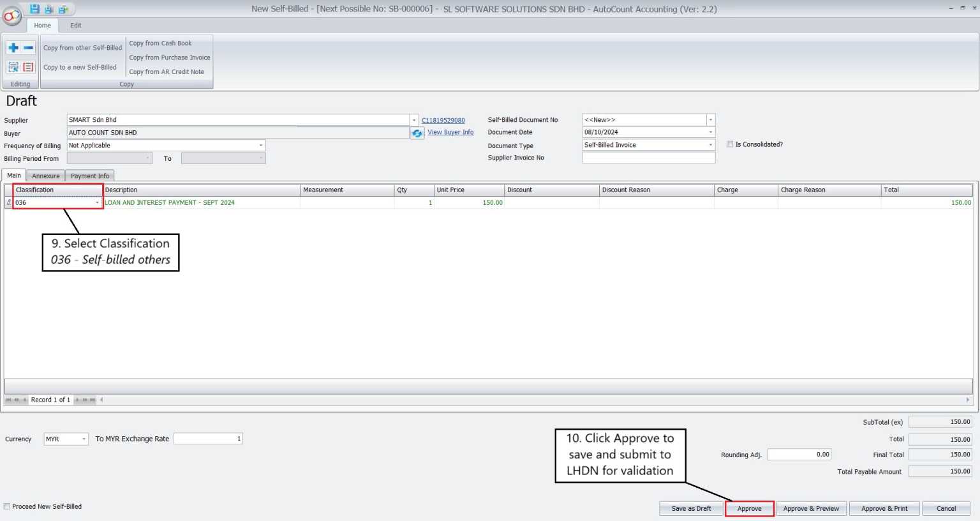980x521 pixels.
Task: Open the AutoCount application menu logo
Action: pos(11,16)
